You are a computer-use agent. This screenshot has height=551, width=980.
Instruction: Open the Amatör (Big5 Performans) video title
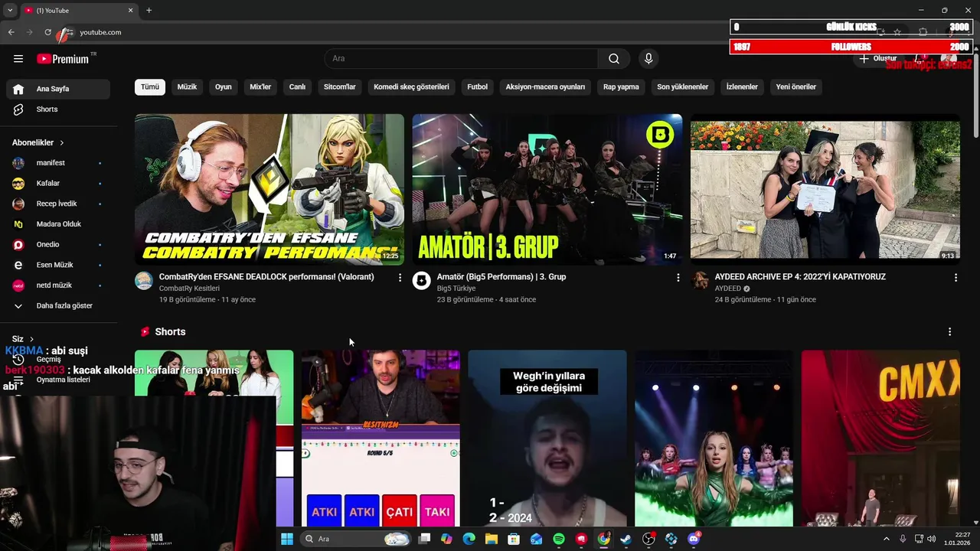pos(501,277)
